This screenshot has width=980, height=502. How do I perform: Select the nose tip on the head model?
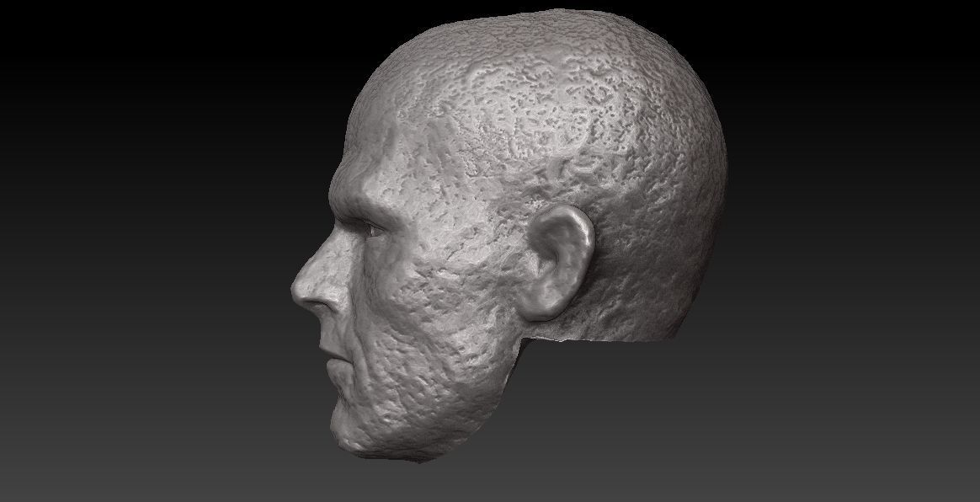pyautogui.click(x=300, y=292)
